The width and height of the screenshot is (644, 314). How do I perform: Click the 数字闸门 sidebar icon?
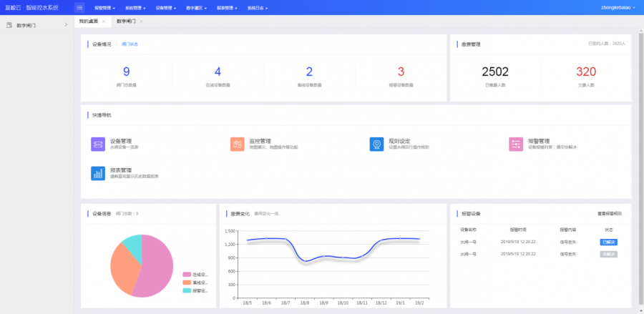pos(9,25)
